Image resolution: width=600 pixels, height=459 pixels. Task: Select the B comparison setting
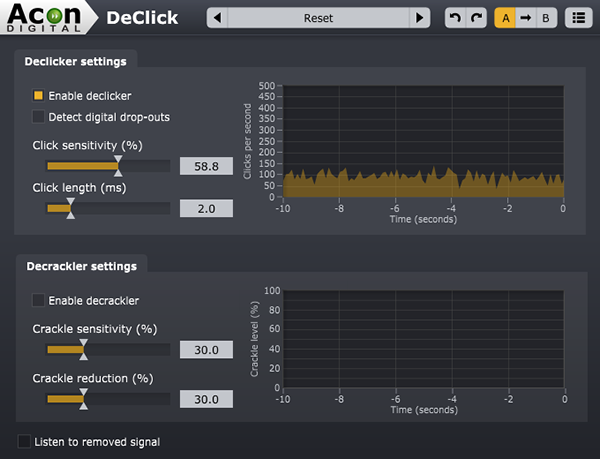pyautogui.click(x=545, y=18)
